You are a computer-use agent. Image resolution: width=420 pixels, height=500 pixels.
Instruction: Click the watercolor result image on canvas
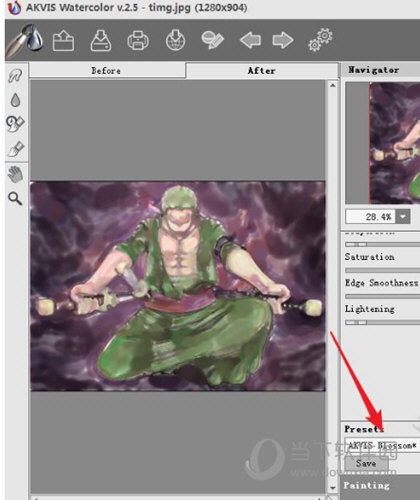178,286
